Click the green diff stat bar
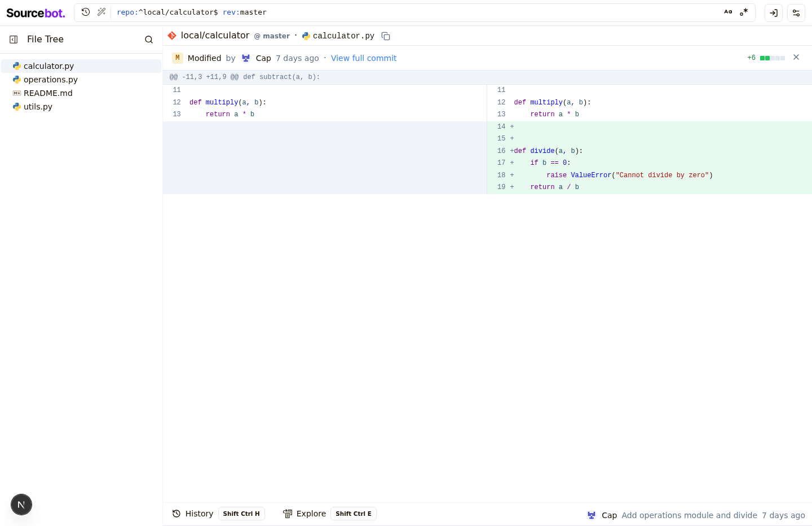Screen dimensions: 812x526 point(773,58)
